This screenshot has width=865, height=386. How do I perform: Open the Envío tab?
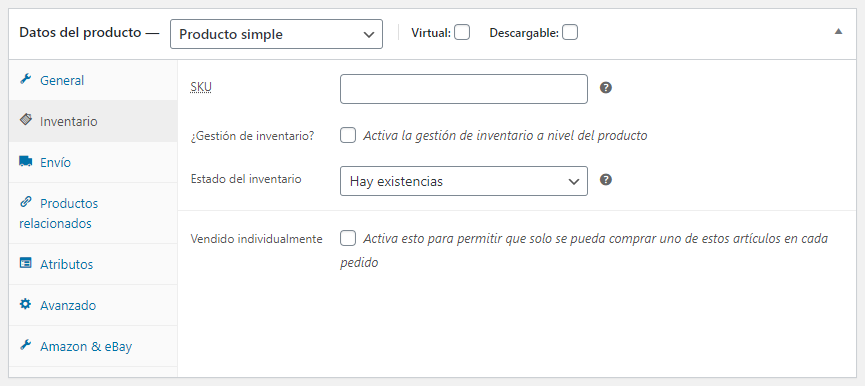click(93, 162)
